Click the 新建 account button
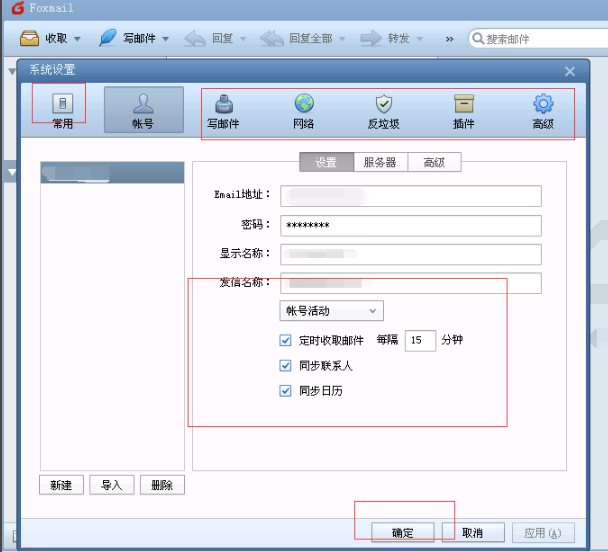Screen dimensions: 608x552 pos(61,485)
